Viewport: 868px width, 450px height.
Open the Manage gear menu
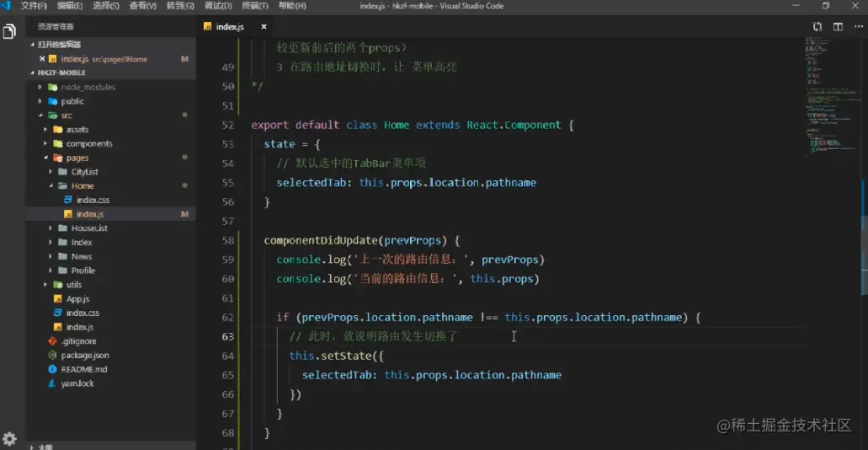[9, 438]
